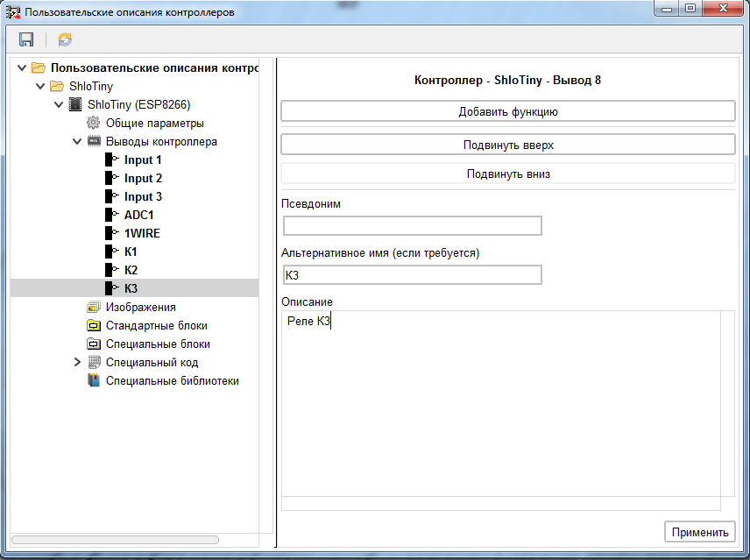Click the Псевдоним input field
Image resolution: width=750 pixels, height=560 pixels.
point(413,226)
